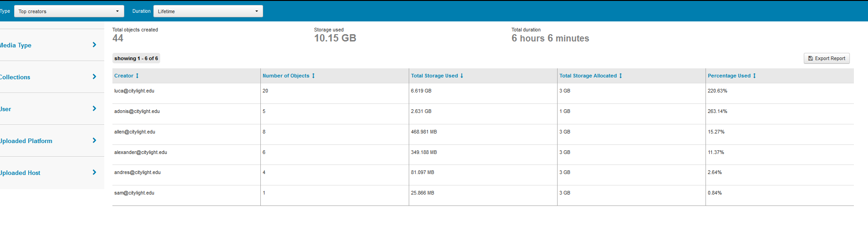This screenshot has height=236, width=868.
Task: Select creator alexander@citylight.edu
Action: click(141, 152)
